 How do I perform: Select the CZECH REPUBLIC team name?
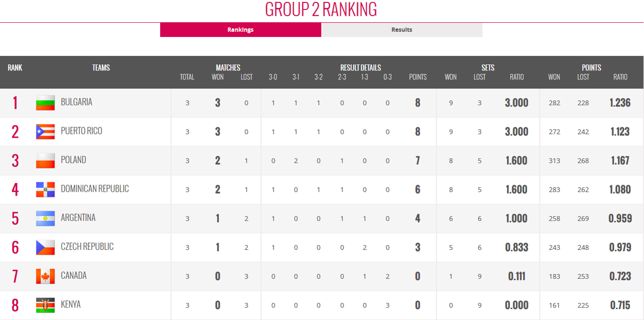tap(87, 246)
